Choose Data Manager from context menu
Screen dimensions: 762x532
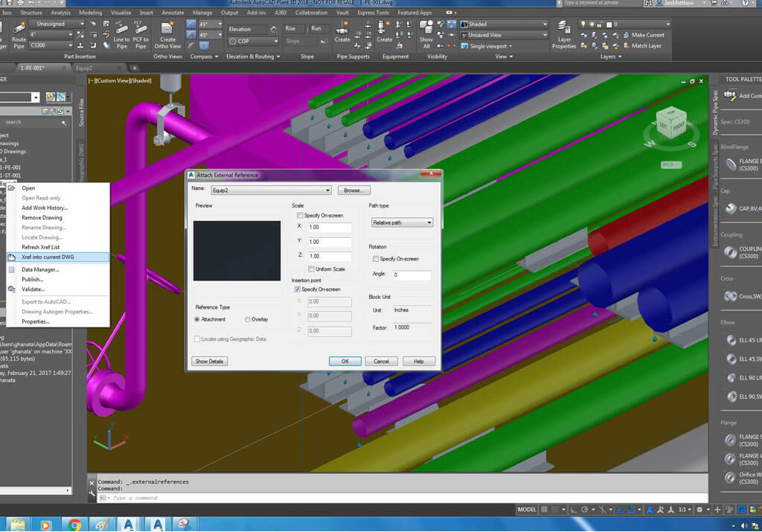coord(58,269)
